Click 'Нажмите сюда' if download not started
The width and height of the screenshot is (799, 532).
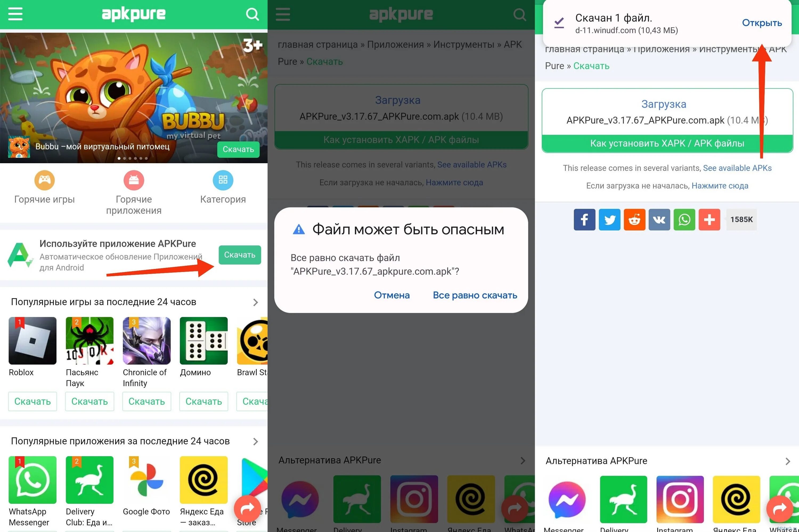coord(719,185)
